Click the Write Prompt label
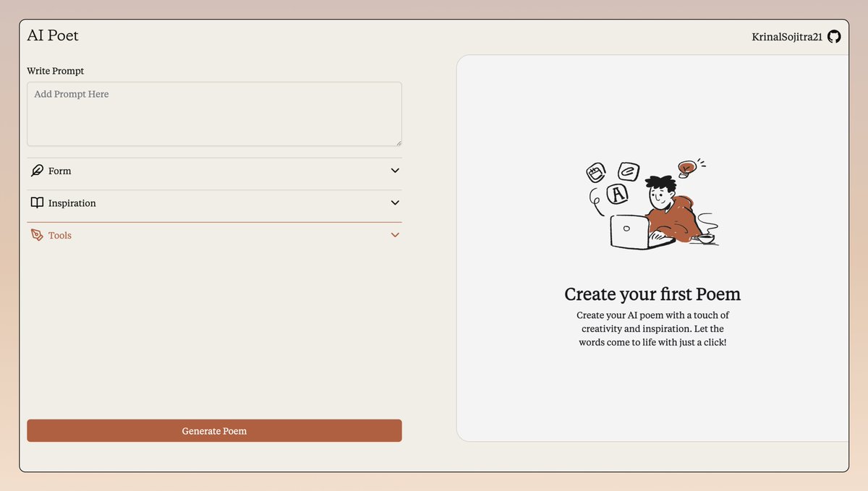Viewport: 868px width, 491px height. (56, 71)
